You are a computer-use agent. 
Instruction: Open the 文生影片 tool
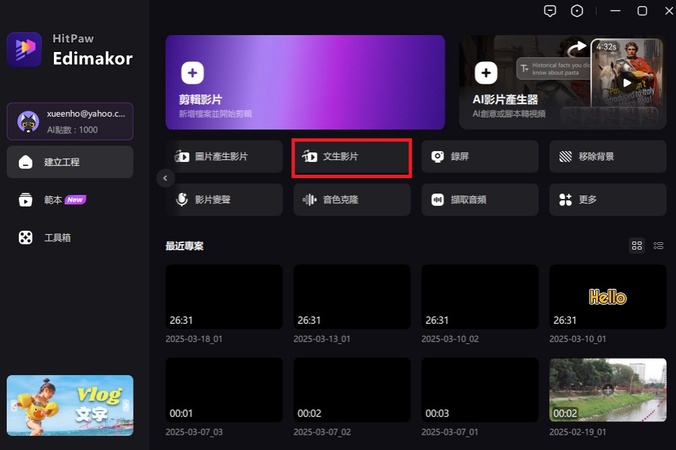(x=352, y=156)
